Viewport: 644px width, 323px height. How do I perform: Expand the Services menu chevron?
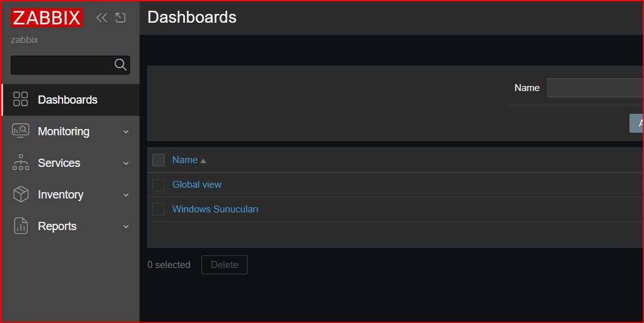tap(126, 163)
